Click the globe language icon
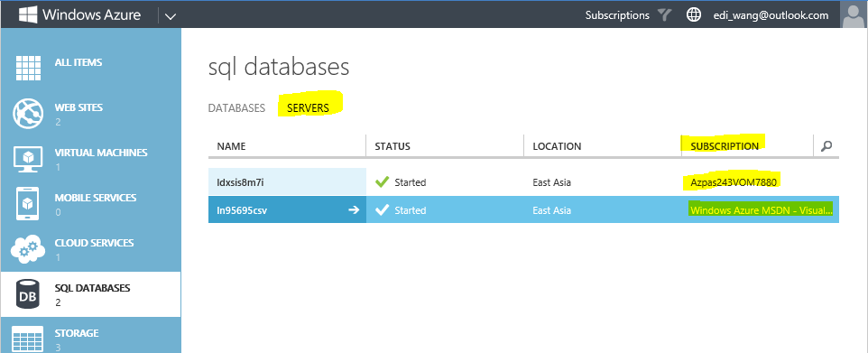 [694, 15]
